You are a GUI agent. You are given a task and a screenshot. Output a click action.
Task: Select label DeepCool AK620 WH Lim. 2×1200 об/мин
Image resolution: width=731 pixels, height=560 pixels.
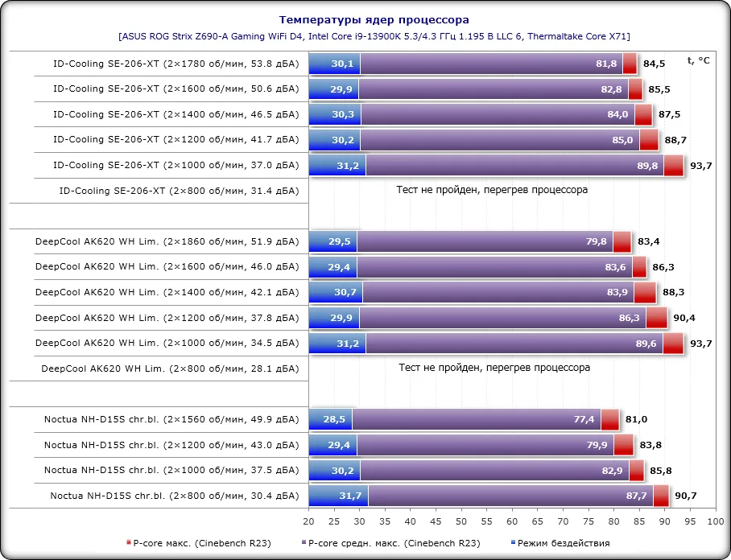coord(167,318)
